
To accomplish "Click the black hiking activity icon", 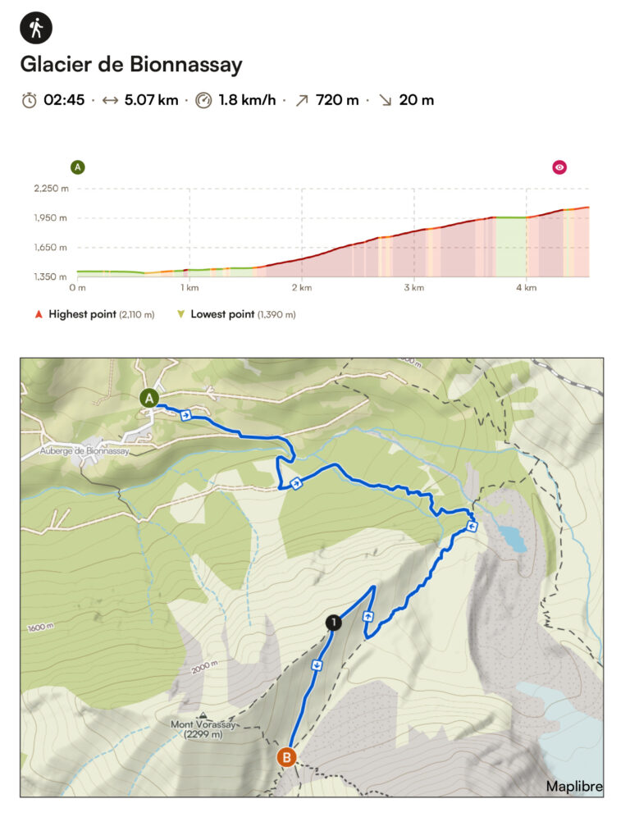I will [36, 28].
